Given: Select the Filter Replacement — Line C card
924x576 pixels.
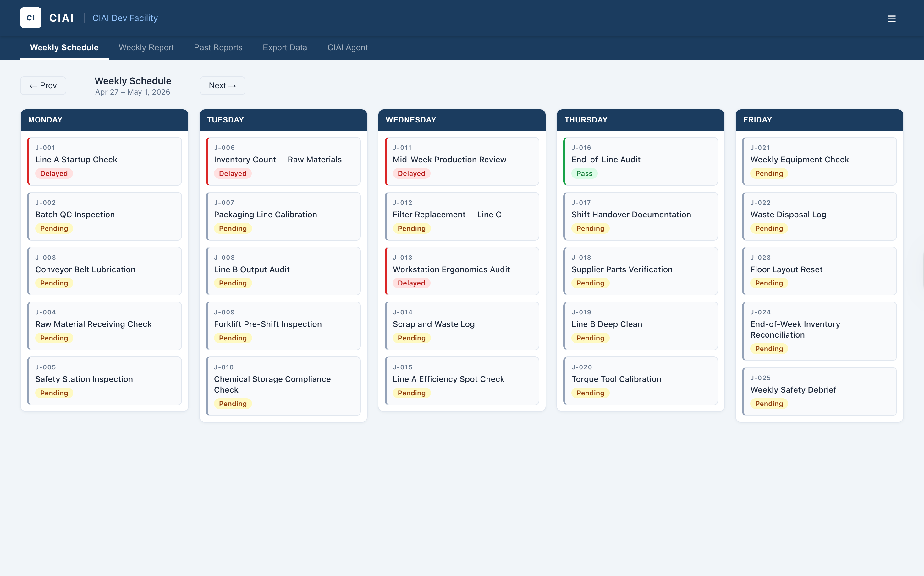Looking at the screenshot, I should click(x=462, y=216).
